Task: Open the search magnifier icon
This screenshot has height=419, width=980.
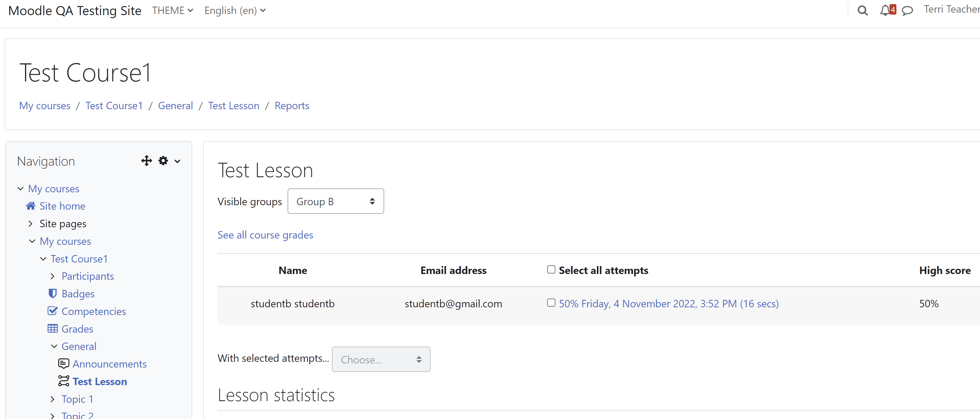Action: pyautogui.click(x=862, y=11)
